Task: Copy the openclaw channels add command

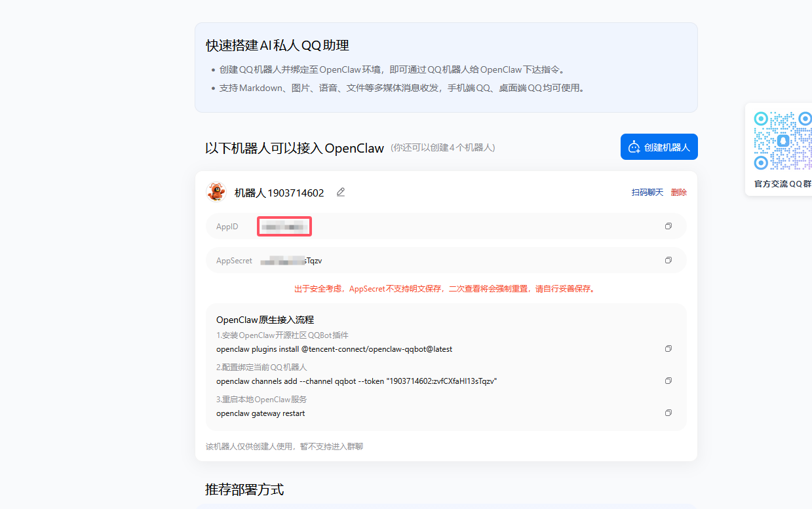Action: (x=668, y=381)
